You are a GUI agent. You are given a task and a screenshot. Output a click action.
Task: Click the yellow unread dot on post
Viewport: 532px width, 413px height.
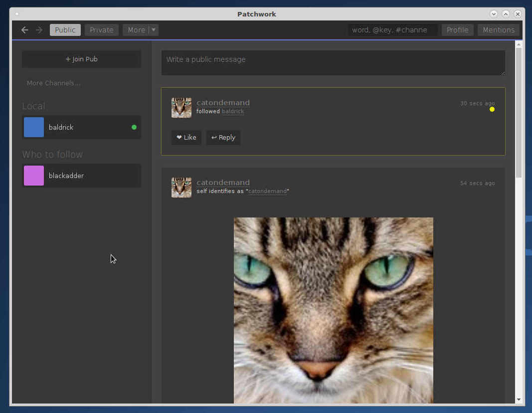click(x=492, y=109)
